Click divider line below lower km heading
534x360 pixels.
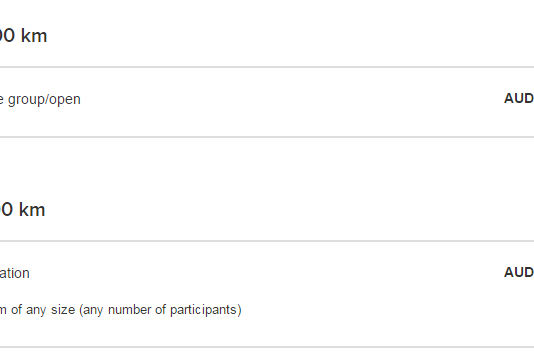point(267,241)
